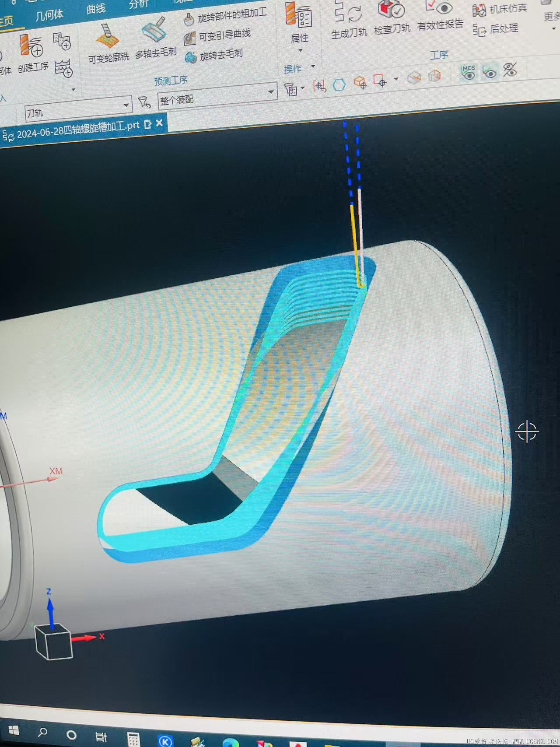Viewport: 560px width, 747px height.
Task: Click the 创建工序 (Create Operation) icon
Action: pyautogui.click(x=31, y=46)
